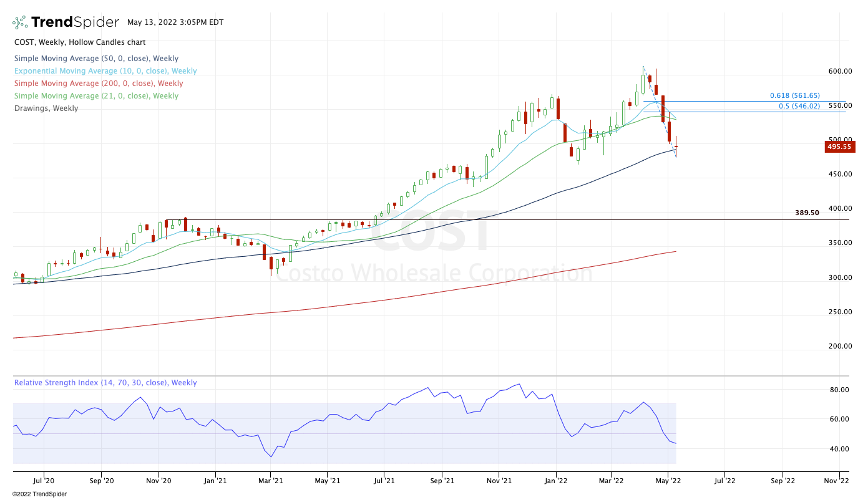Click the Sep '20 date label
Image resolution: width=868 pixels, height=500 pixels.
[101, 481]
